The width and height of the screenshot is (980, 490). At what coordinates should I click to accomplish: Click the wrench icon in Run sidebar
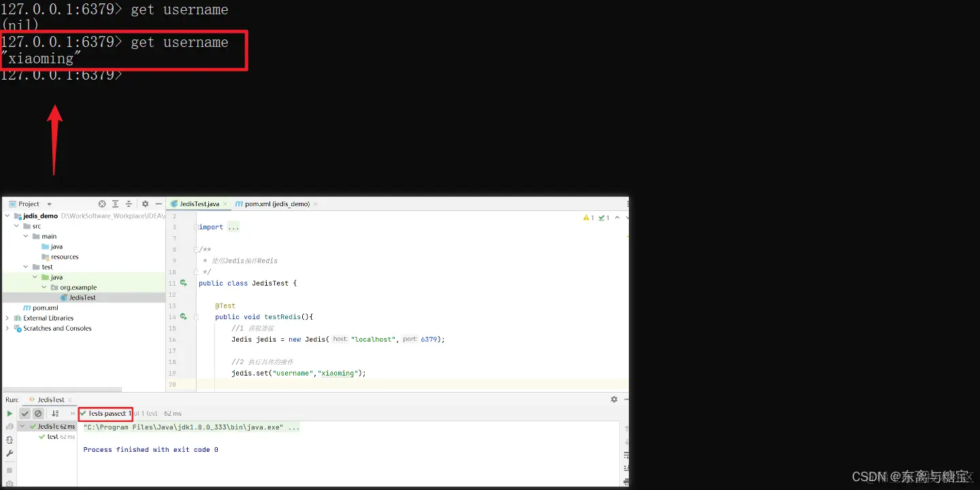point(10,454)
